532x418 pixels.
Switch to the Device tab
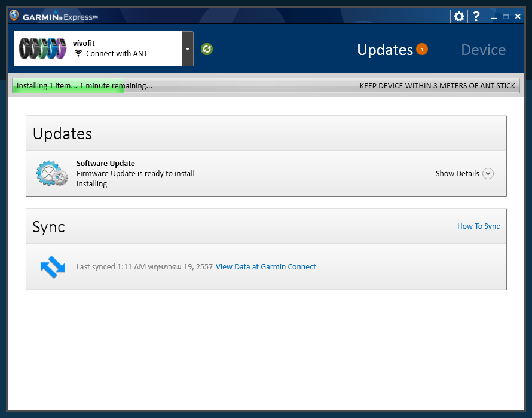click(483, 50)
